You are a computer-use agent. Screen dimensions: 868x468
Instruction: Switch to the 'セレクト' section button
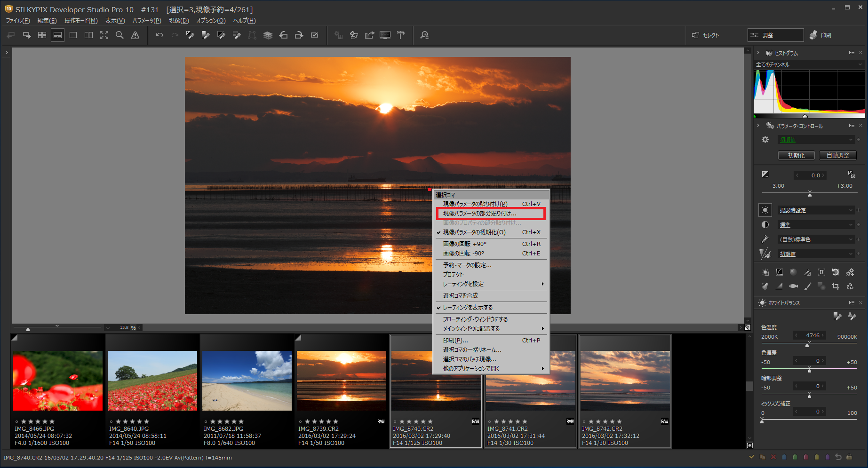tap(706, 35)
